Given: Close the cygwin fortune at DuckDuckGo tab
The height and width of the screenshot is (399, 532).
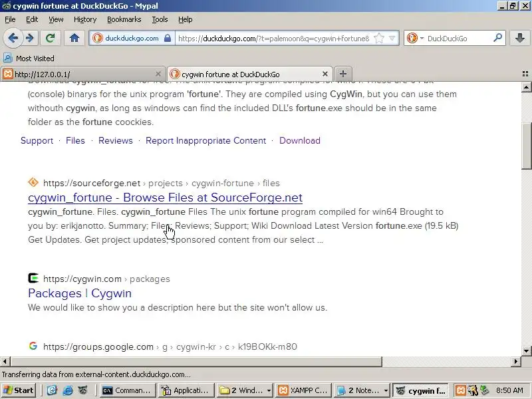Looking at the screenshot, I should coord(325,74).
